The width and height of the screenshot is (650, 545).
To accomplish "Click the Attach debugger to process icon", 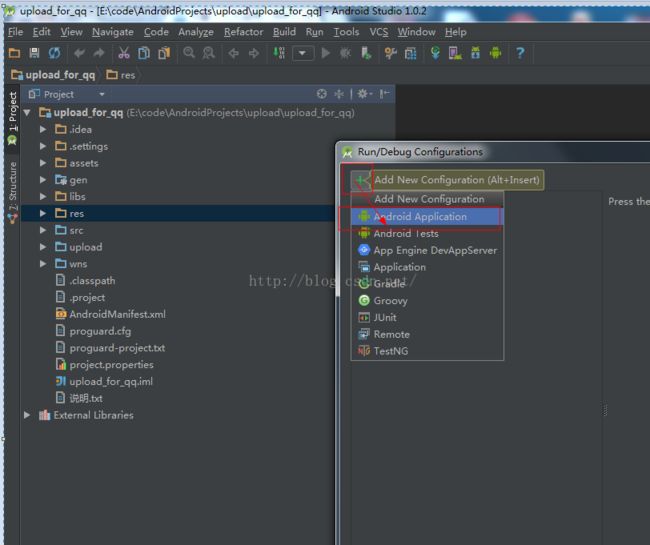I will [x=366, y=53].
